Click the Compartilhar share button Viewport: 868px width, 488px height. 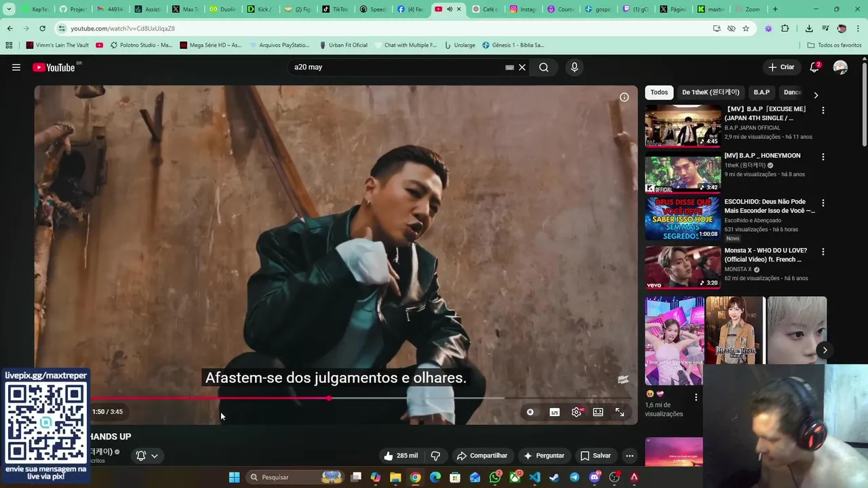coord(482,455)
